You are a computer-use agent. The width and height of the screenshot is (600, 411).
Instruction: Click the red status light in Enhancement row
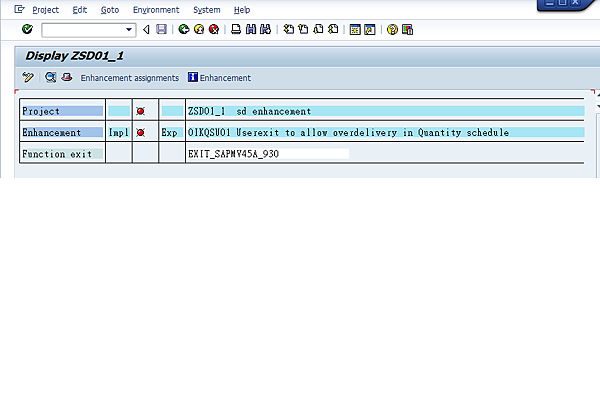click(x=140, y=133)
